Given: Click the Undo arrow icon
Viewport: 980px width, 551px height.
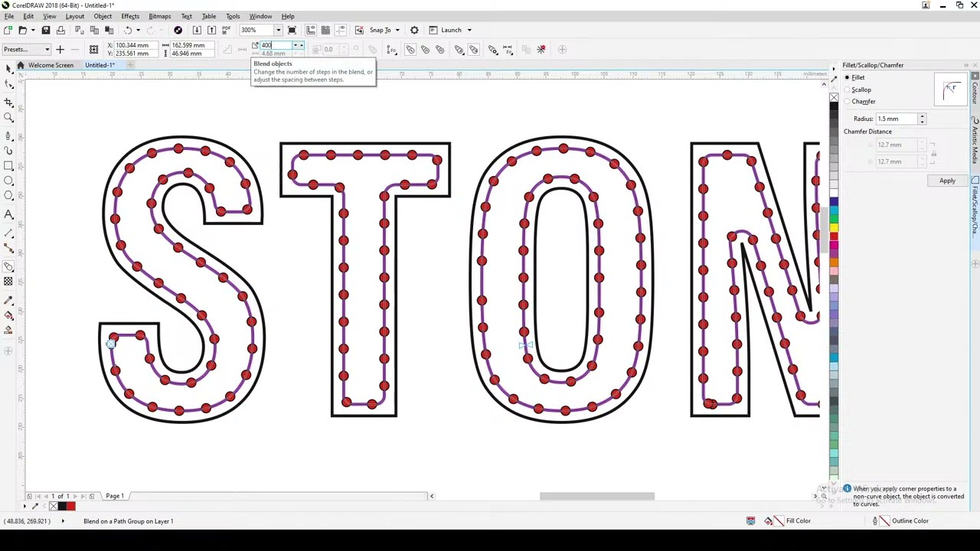Looking at the screenshot, I should point(127,30).
